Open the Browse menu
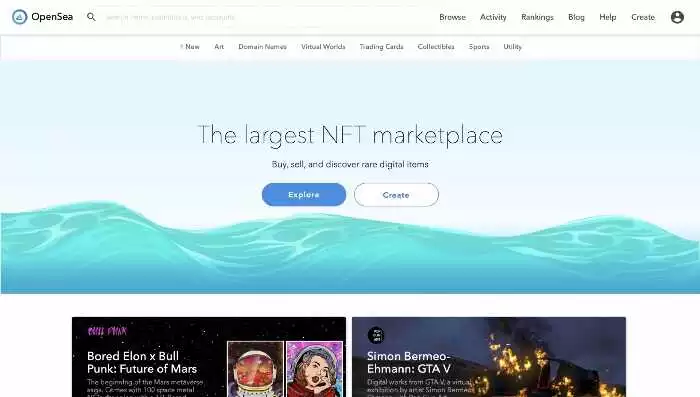700x397 pixels. pyautogui.click(x=452, y=17)
